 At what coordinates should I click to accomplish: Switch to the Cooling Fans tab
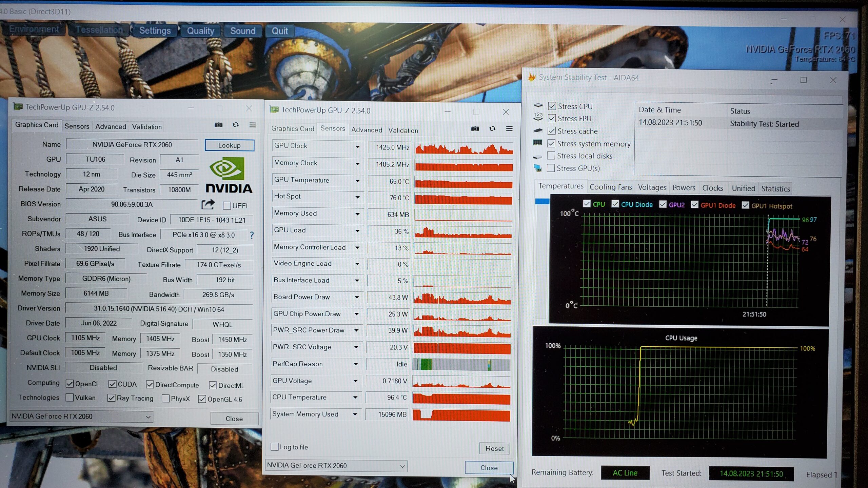pos(610,187)
